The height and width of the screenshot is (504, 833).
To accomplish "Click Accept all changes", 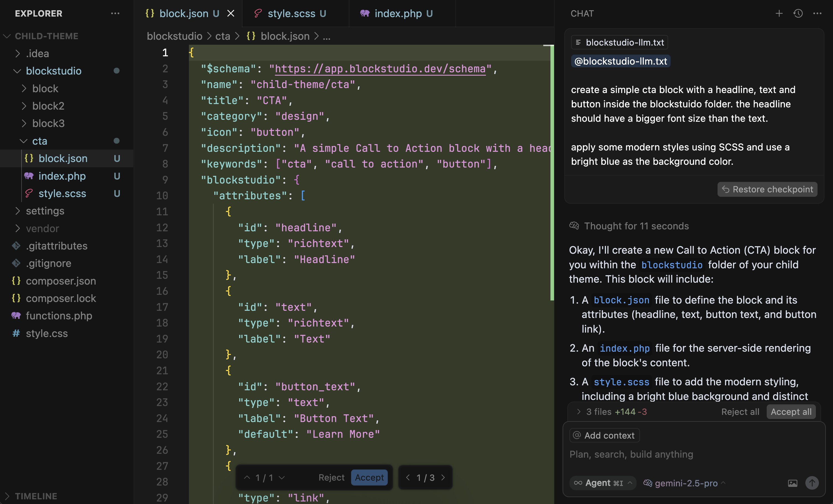I will pos(791,412).
